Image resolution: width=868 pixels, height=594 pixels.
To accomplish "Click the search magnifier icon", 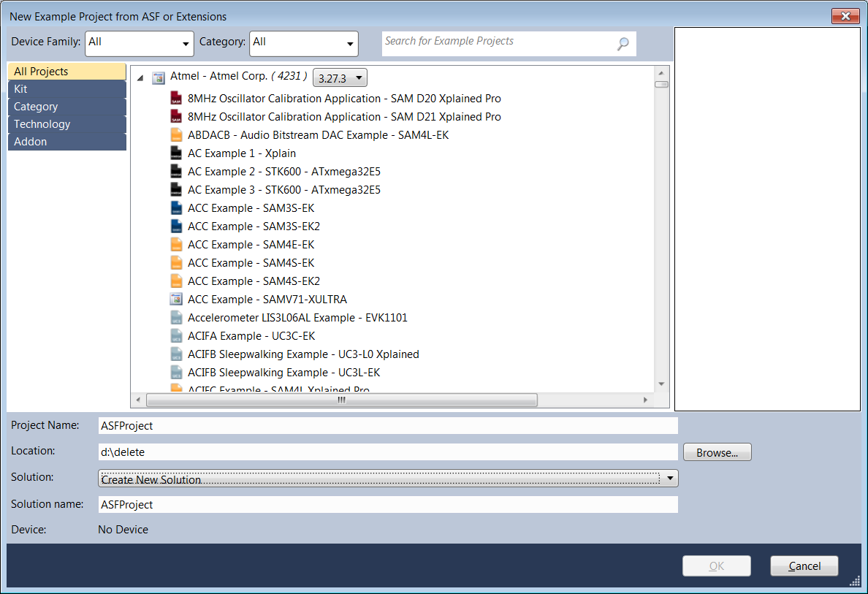I will click(x=623, y=43).
